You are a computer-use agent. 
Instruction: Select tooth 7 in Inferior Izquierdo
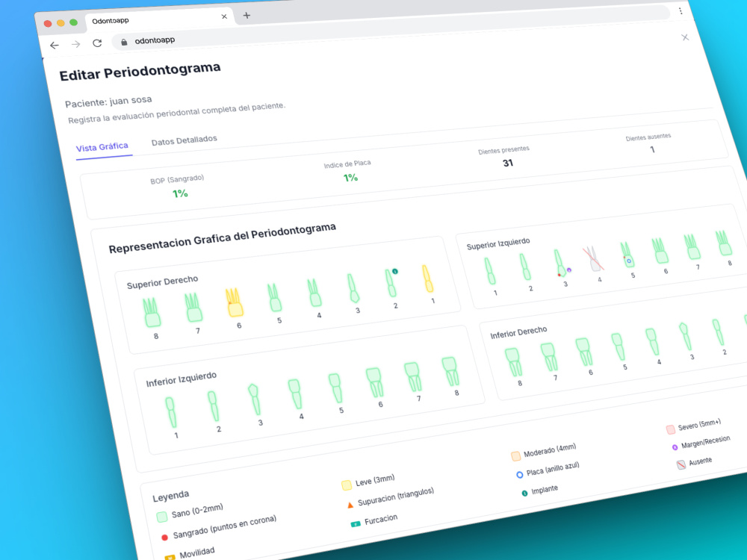pos(412,376)
